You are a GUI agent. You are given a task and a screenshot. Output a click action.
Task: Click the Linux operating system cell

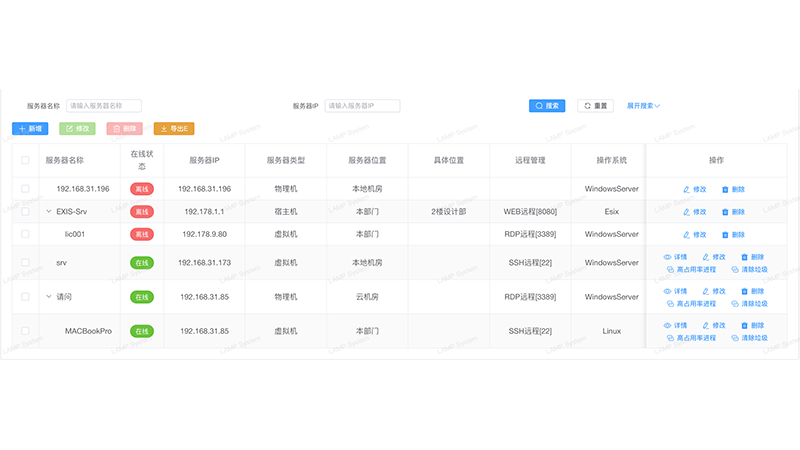(612, 331)
